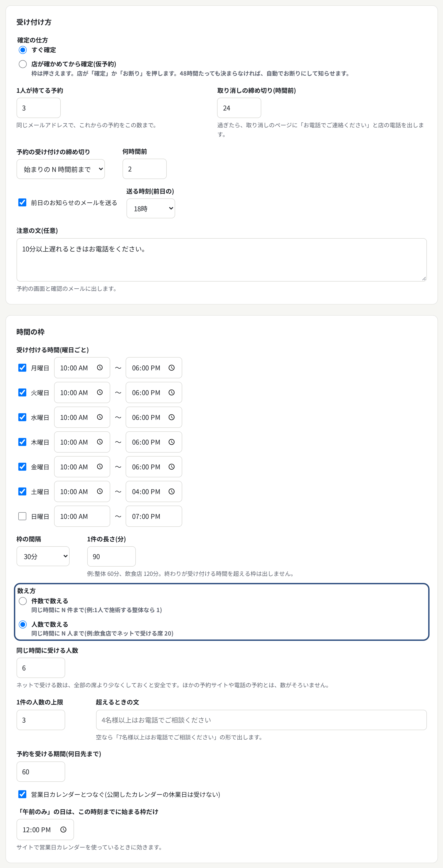Click the Friday 06:00 PM time field
The width and height of the screenshot is (443, 868).
pos(154,467)
